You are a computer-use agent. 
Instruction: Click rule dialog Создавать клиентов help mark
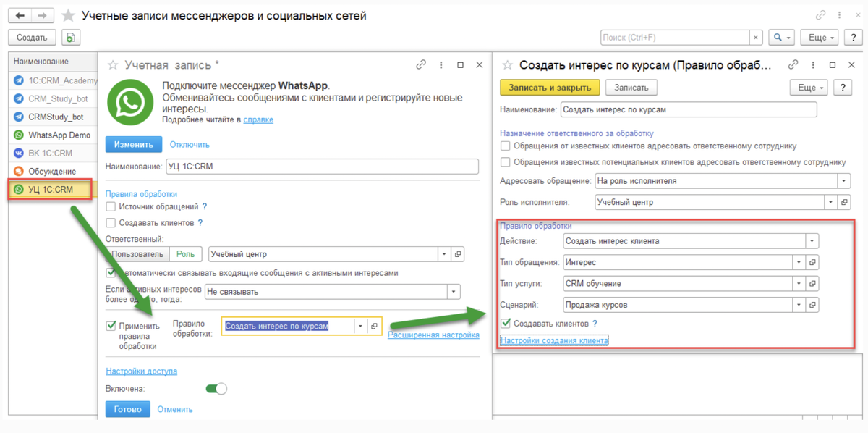click(595, 324)
